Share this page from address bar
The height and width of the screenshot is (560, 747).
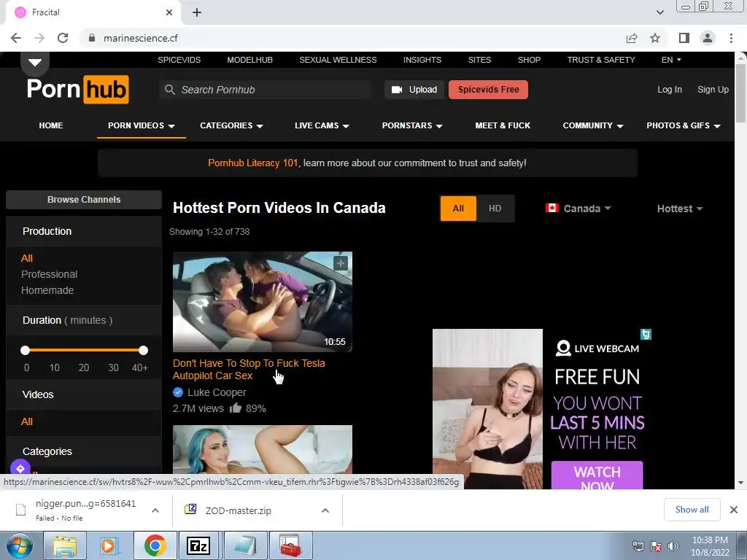point(632,38)
